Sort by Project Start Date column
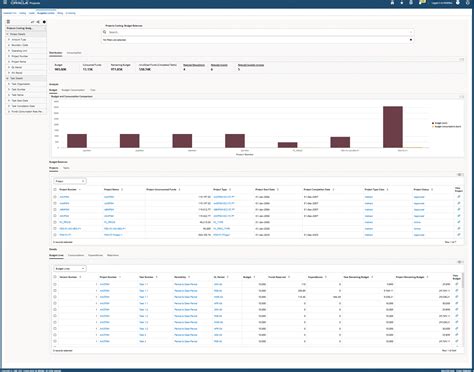 [278, 189]
